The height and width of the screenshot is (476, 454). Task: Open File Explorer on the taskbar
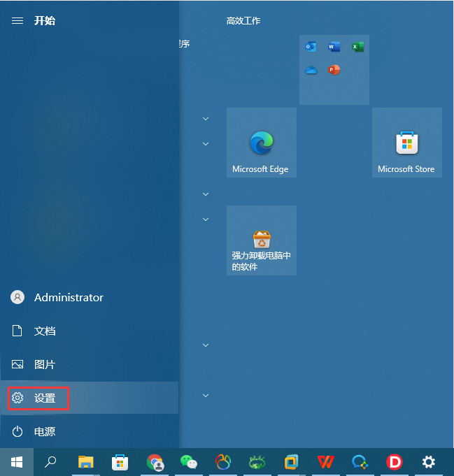[x=86, y=462]
